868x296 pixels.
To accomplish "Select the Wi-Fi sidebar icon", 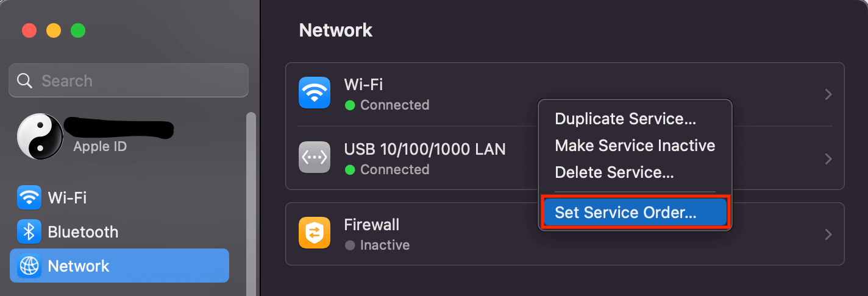I will click(29, 197).
